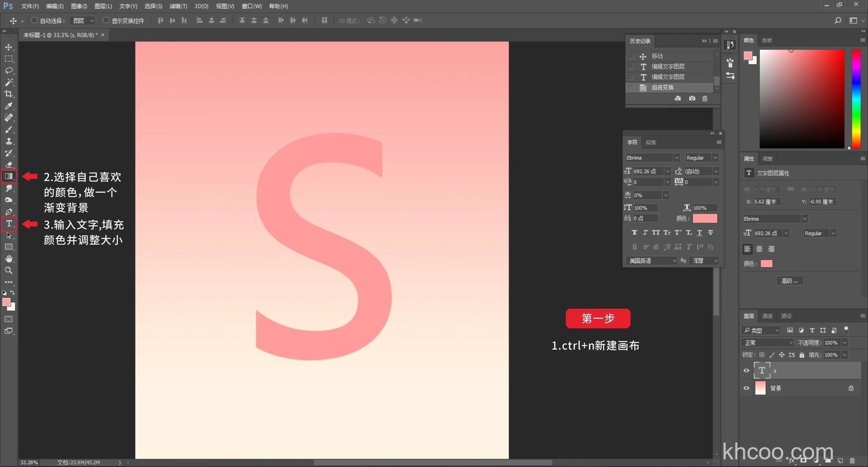868x467 pixels.
Task: Switch to the 通道 tab
Action: [x=768, y=316]
